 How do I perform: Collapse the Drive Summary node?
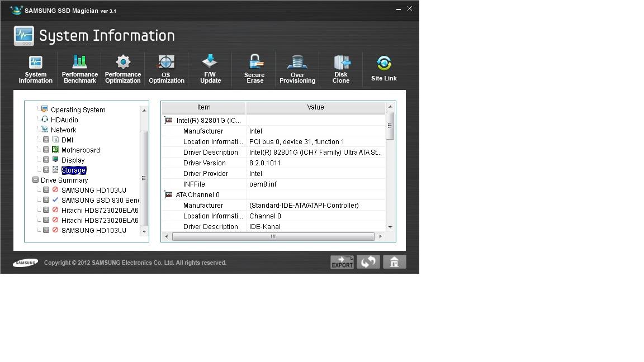35,180
